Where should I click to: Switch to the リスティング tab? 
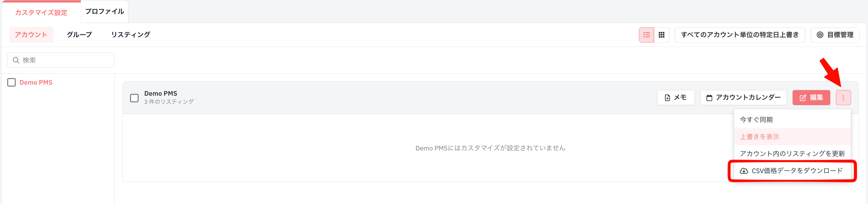pos(131,34)
